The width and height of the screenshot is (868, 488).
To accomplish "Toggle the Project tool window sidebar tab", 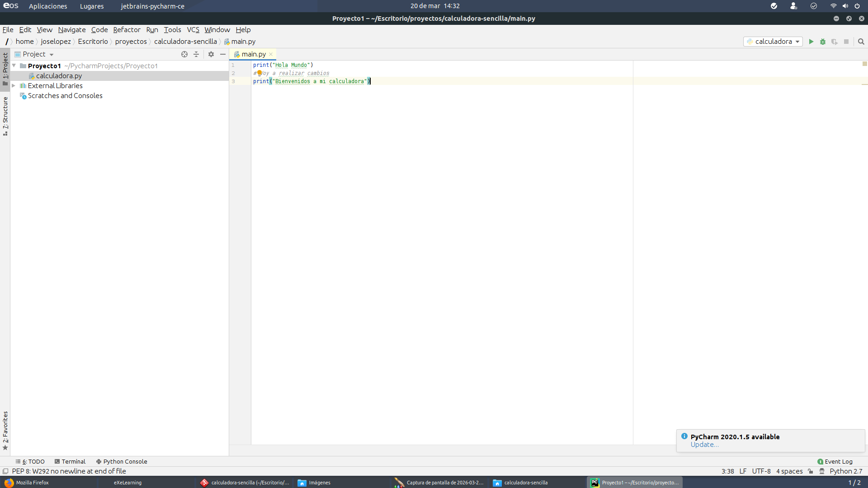I will point(5,69).
